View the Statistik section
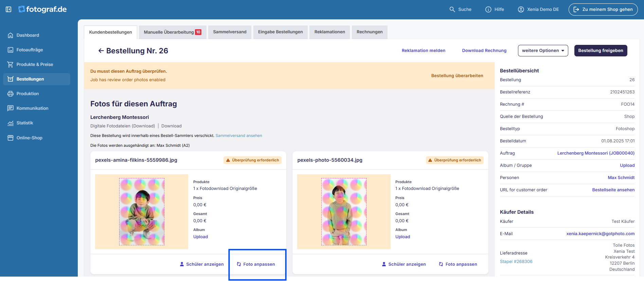The image size is (644, 281). (x=25, y=123)
